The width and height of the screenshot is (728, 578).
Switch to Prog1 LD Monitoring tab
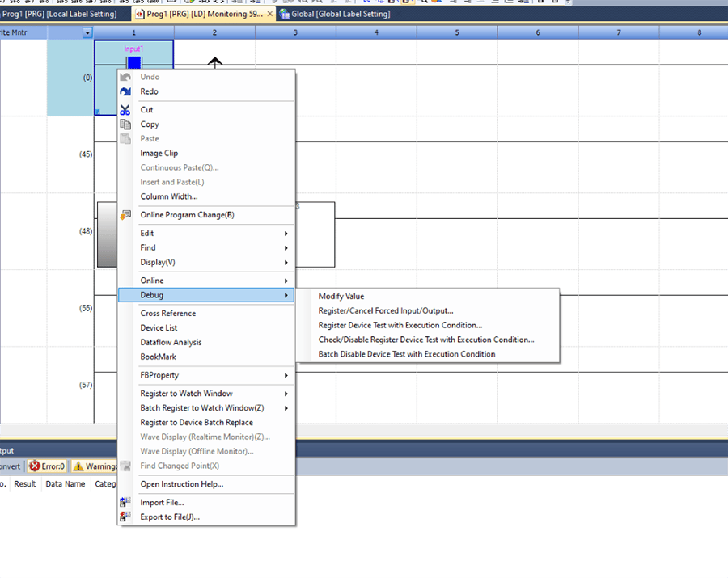tap(205, 14)
